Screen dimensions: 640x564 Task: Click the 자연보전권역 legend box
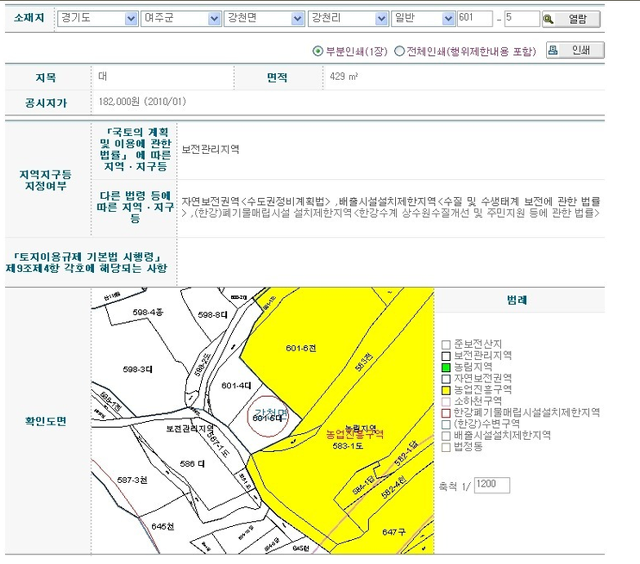tap(447, 378)
